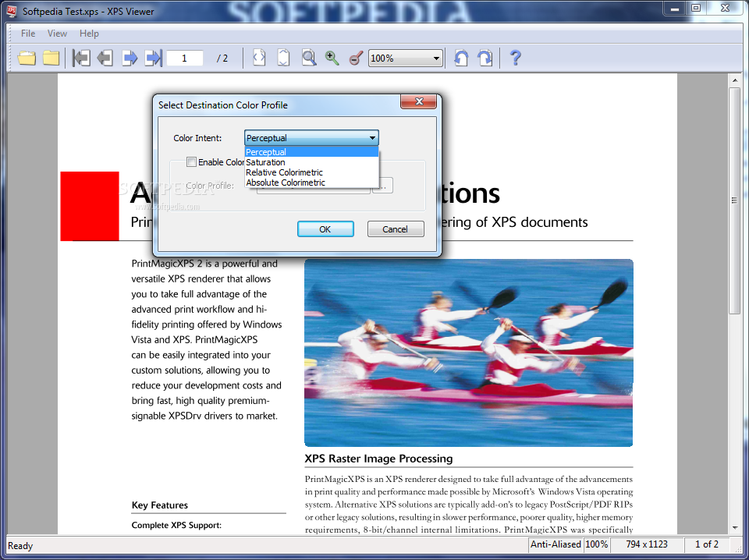749x560 pixels.
Task: Click the '1 of 2' status bar entry
Action: point(707,544)
